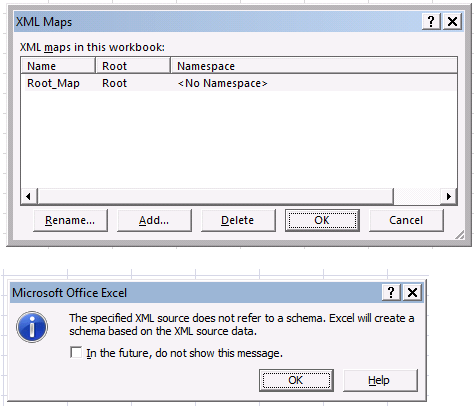Click the Add... button
476x406 pixels.
154,220
